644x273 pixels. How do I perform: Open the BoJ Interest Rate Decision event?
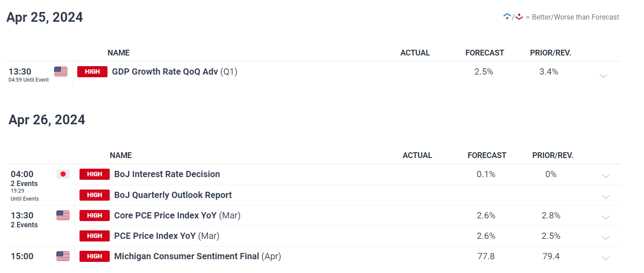(x=167, y=174)
